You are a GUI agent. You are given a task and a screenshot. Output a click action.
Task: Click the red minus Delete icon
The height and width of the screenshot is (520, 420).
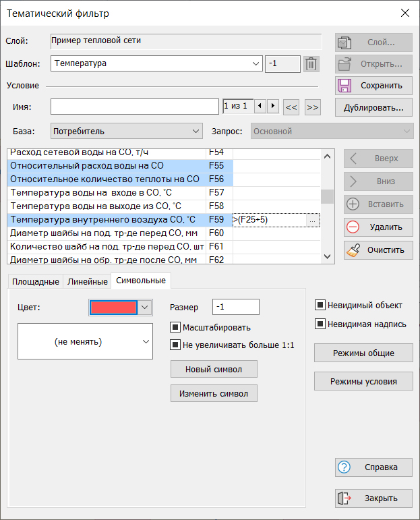pos(353,227)
